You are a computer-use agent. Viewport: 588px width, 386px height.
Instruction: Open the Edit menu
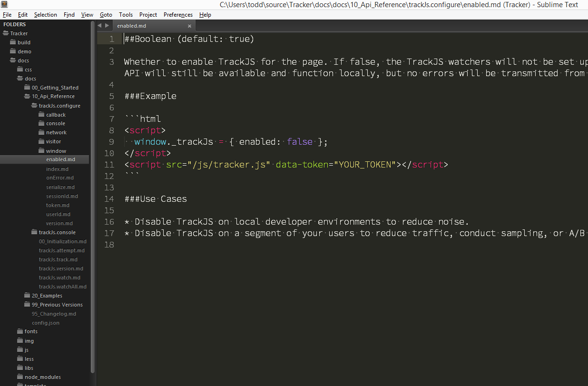pyautogui.click(x=23, y=15)
